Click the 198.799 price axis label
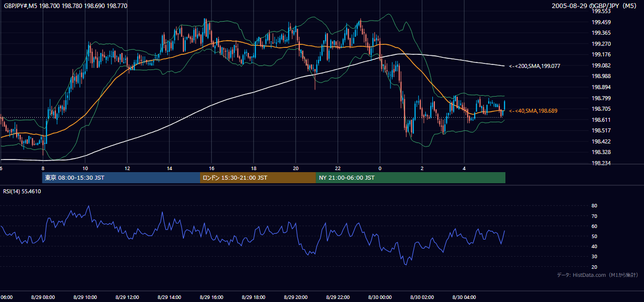 pos(601,98)
